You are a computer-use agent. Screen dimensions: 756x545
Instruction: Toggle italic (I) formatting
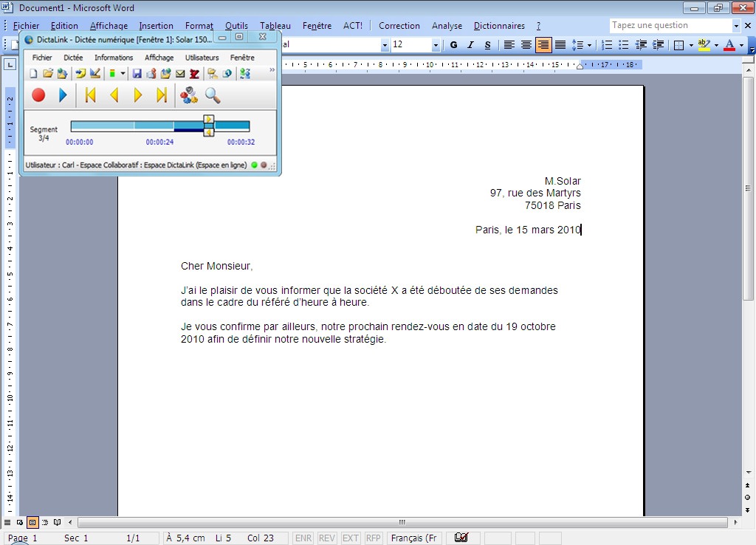coord(470,45)
